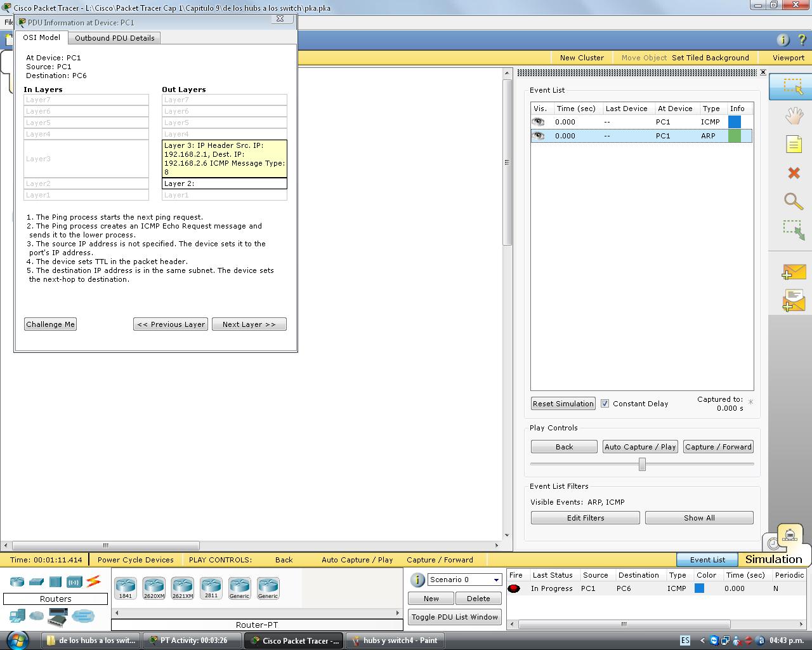Viewport: 812px width, 650px height.
Task: Uncheck the Constant Delay checkbox
Action: coord(605,404)
